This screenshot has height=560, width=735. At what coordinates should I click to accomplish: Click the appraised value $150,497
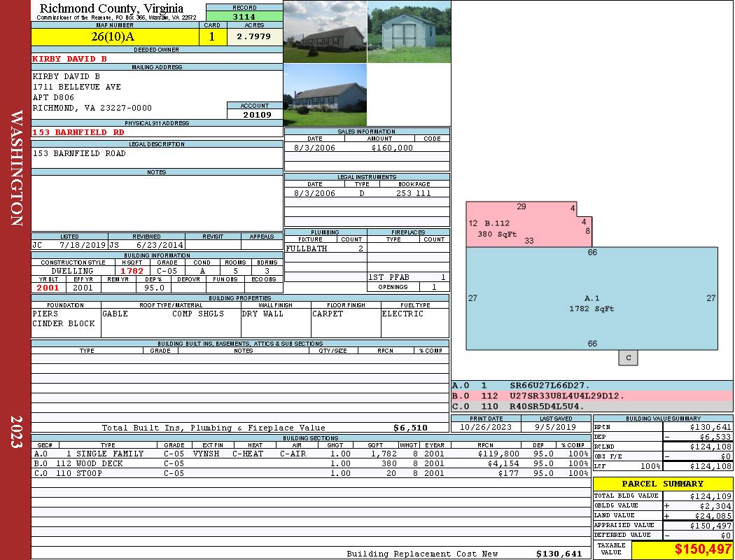point(710,526)
